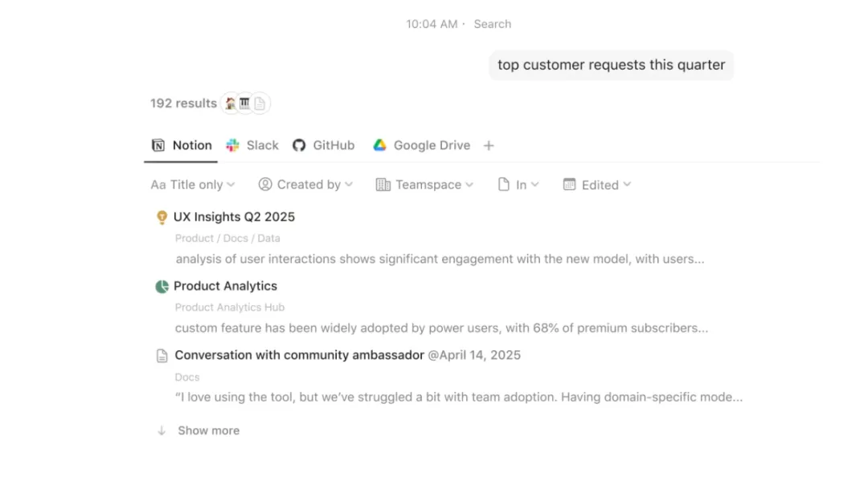The width and height of the screenshot is (868, 493).
Task: Click the GitHub octocat icon
Action: point(299,145)
